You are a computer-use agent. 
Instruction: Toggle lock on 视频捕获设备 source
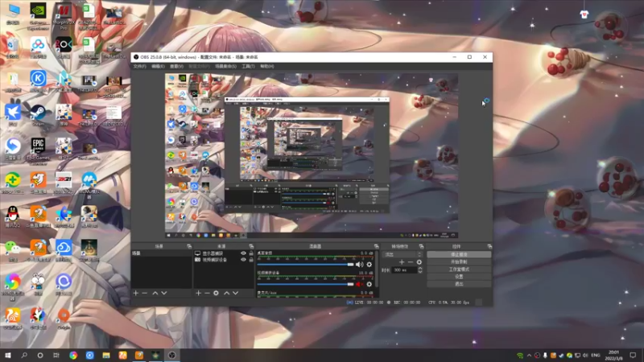[251, 259]
